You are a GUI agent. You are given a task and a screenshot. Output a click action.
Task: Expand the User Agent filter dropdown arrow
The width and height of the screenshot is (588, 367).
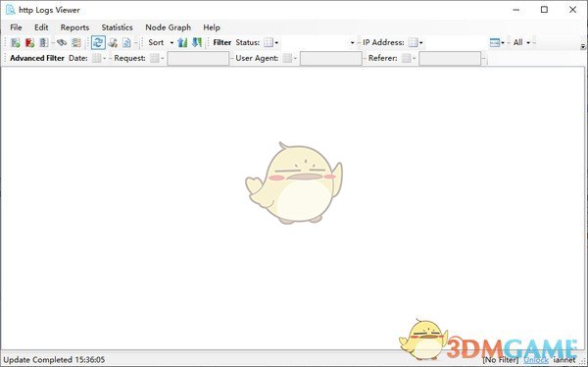[x=295, y=59]
